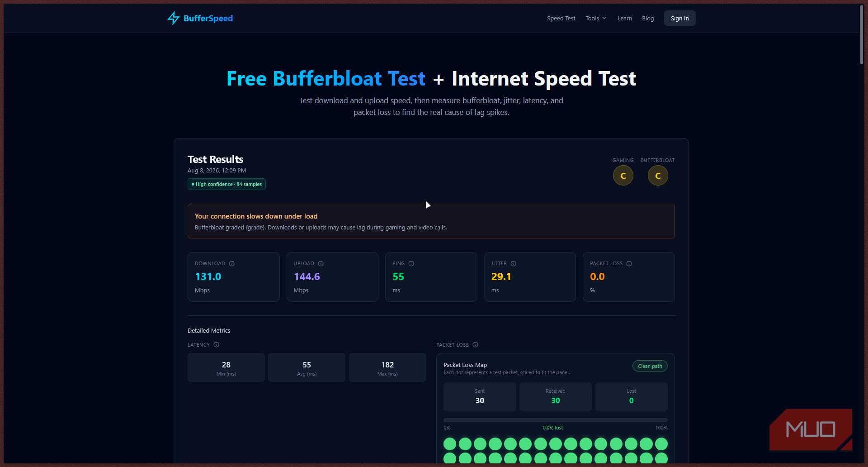This screenshot has height=467, width=868.
Task: Click the 'Free Bufferbloat Test' headline text
Action: pos(326,79)
